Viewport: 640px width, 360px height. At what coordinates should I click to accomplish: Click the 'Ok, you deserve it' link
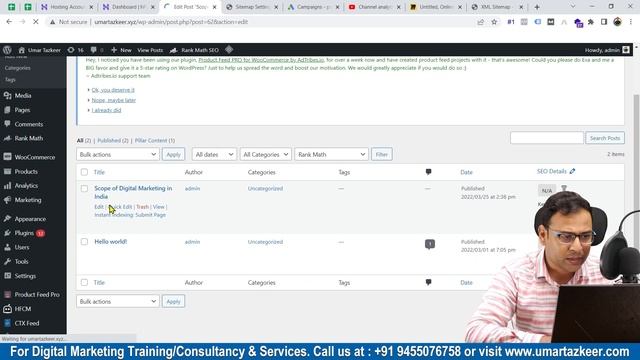tap(113, 90)
